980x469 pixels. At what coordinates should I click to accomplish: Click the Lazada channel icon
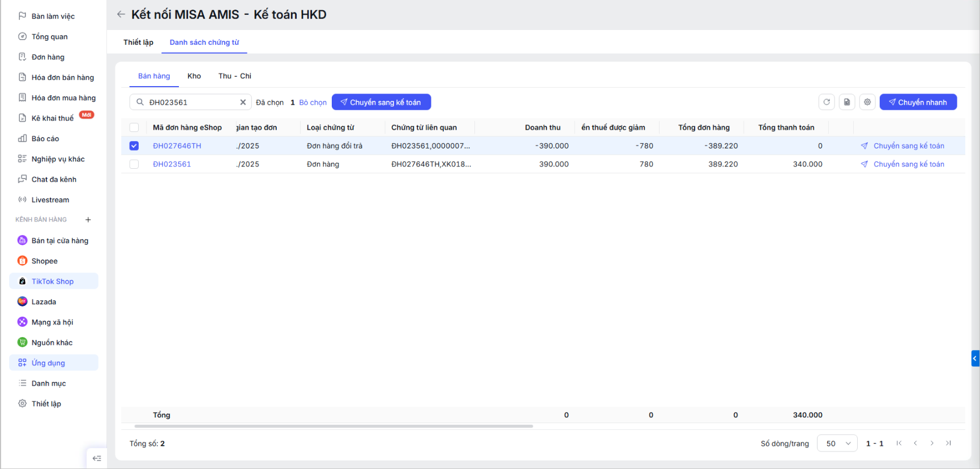coord(22,301)
